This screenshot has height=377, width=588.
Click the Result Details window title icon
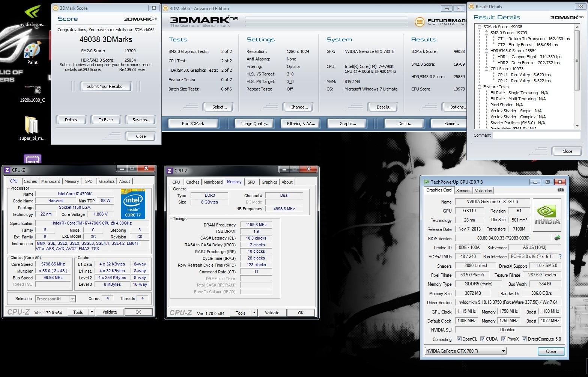pyautogui.click(x=471, y=6)
